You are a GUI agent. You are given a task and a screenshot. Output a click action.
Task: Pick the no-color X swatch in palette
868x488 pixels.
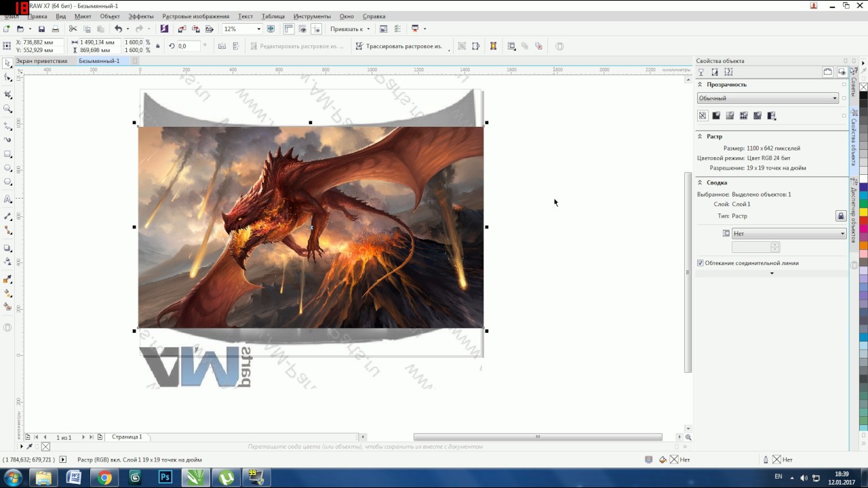pyautogui.click(x=864, y=87)
